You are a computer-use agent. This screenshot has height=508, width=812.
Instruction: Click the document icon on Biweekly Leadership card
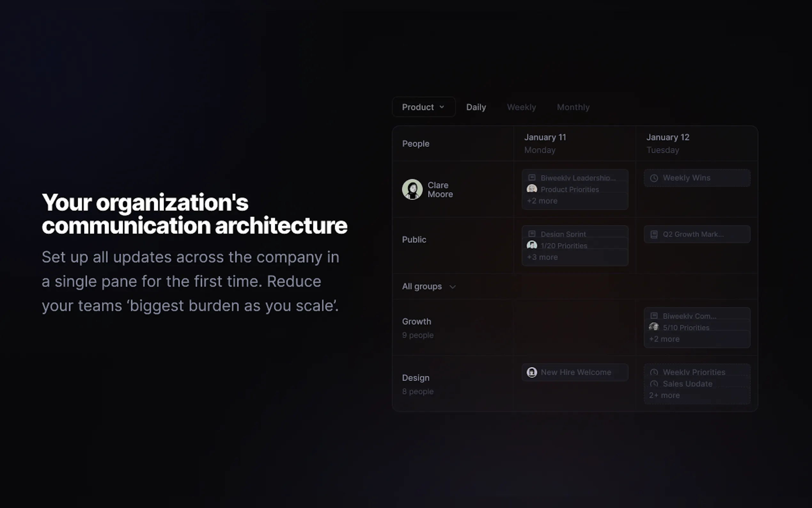pyautogui.click(x=532, y=177)
